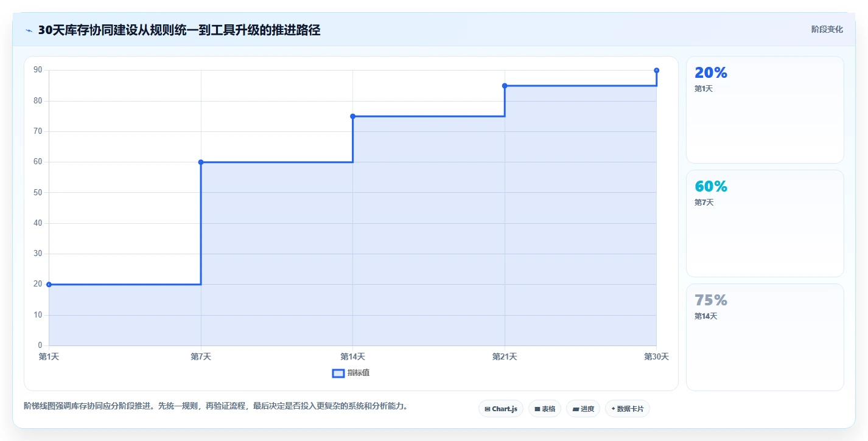
Task: Click the 第1天 x-axis label
Action: click(x=49, y=357)
